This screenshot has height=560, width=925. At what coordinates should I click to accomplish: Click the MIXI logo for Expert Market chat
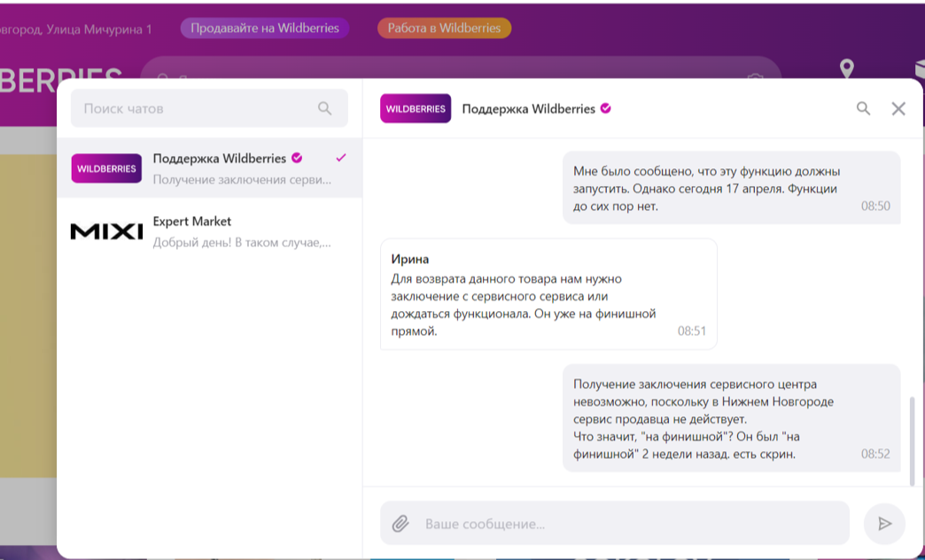106,230
